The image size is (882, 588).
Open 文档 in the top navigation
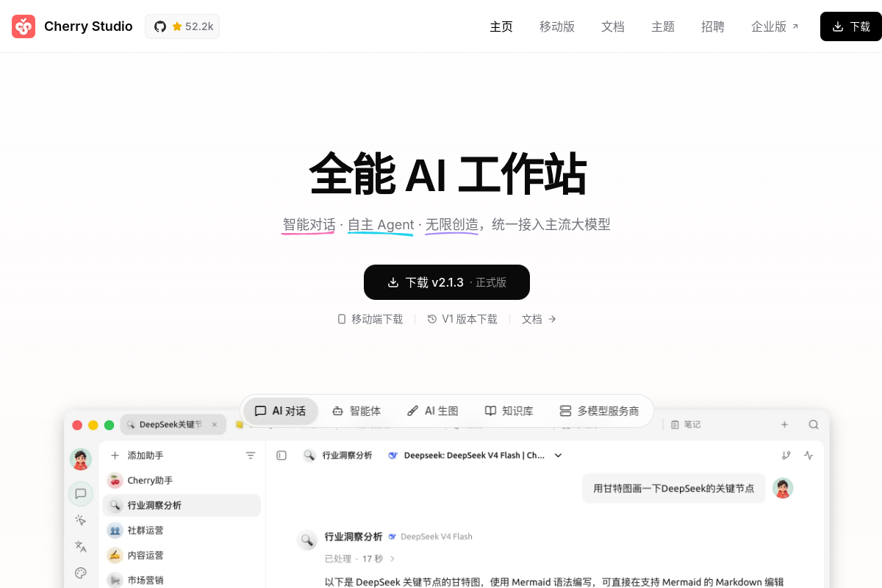coord(613,26)
